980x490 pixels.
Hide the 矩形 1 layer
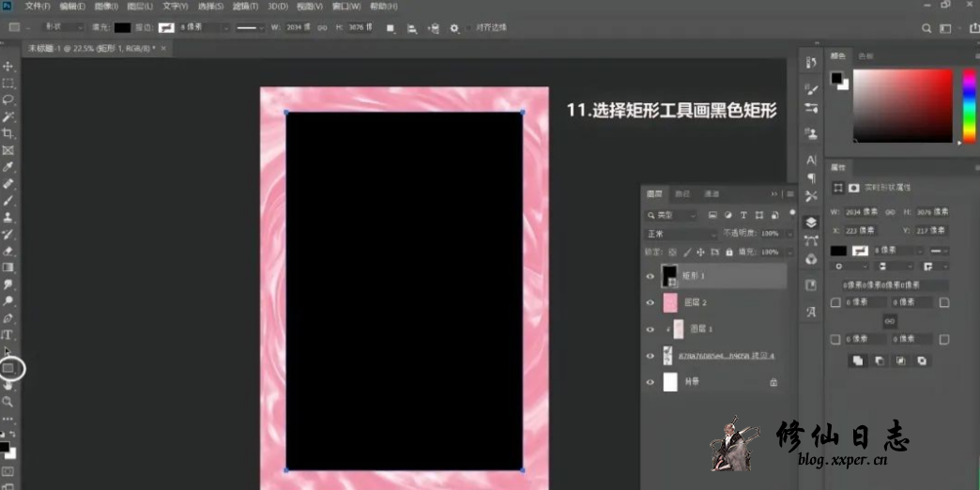pos(650,276)
